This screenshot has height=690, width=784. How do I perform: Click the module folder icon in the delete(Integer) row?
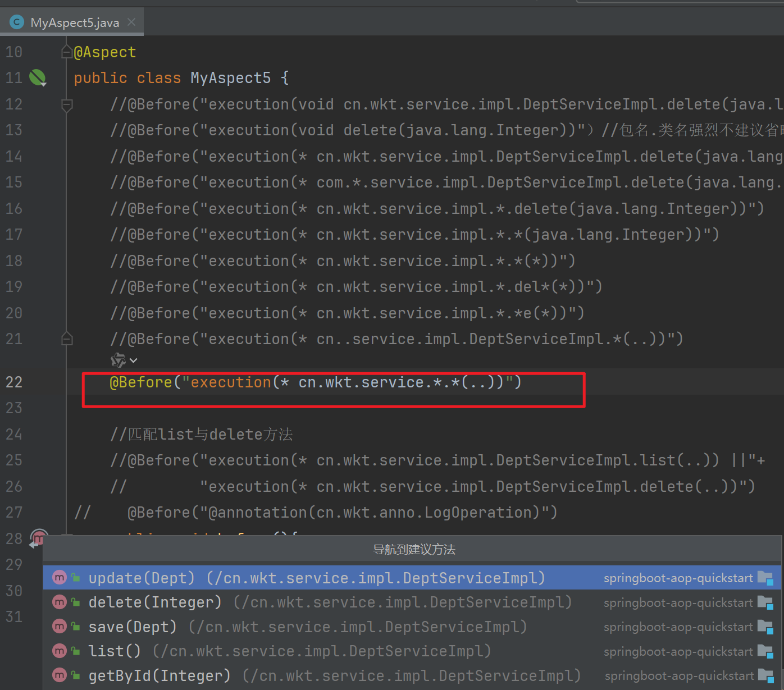pos(765,602)
